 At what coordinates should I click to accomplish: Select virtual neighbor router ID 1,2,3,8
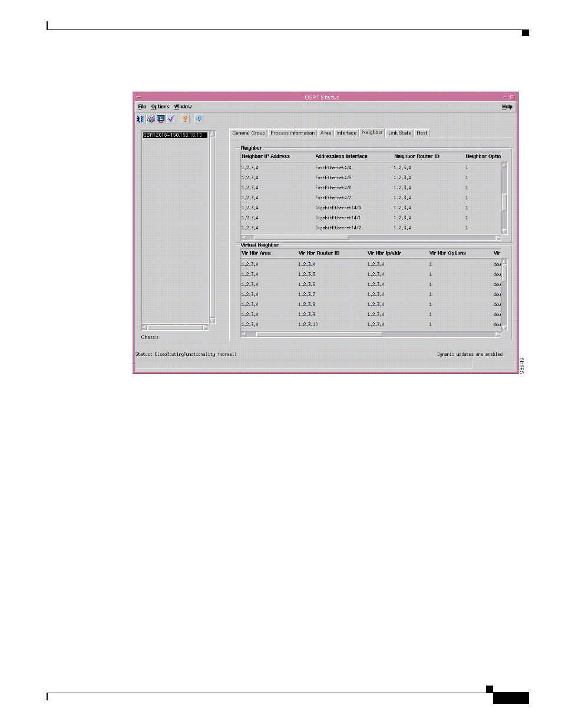pos(306,304)
